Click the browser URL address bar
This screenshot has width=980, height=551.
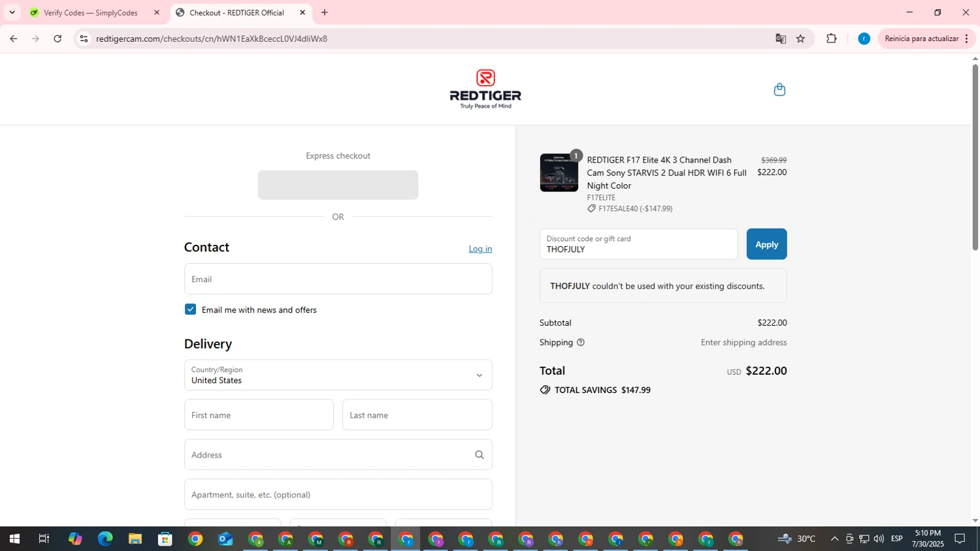431,39
